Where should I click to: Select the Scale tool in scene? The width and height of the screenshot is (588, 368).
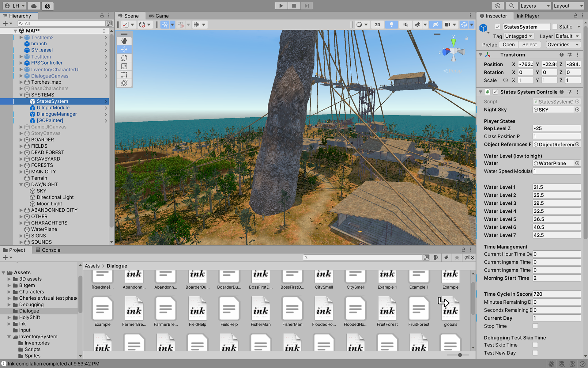124,66
